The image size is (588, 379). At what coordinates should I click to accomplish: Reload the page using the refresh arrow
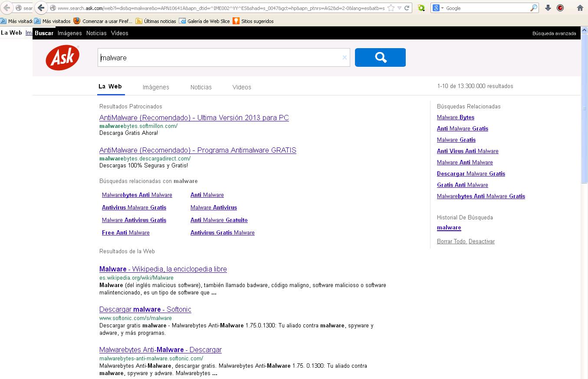(407, 8)
